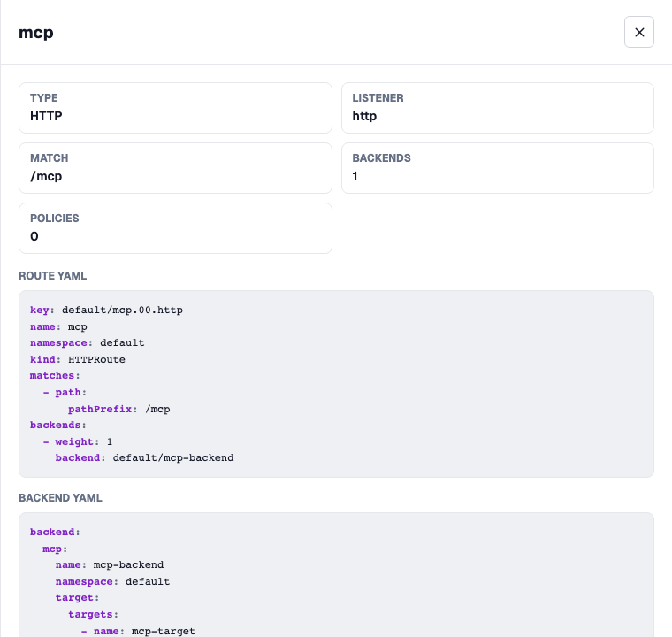This screenshot has width=672, height=637.
Task: Click the 'matches:' key in route YAML
Action: (55, 376)
